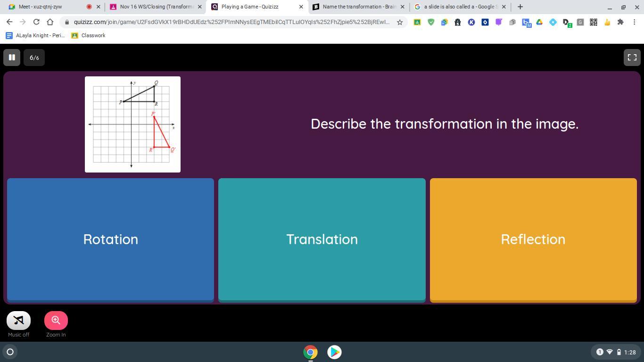644x362 pixels.
Task: Close the Name the transformation tab
Action: pos(402,7)
